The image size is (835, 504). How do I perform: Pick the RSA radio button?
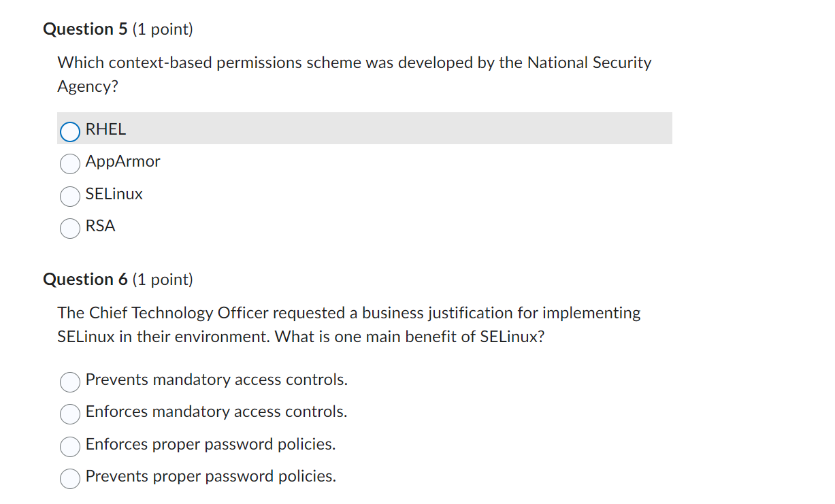pos(70,228)
